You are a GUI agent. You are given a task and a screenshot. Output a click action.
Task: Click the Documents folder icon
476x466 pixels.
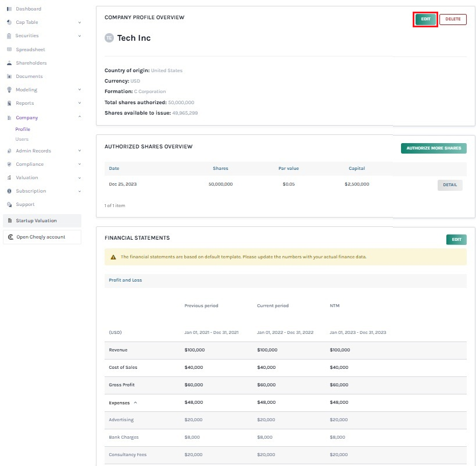pos(9,76)
